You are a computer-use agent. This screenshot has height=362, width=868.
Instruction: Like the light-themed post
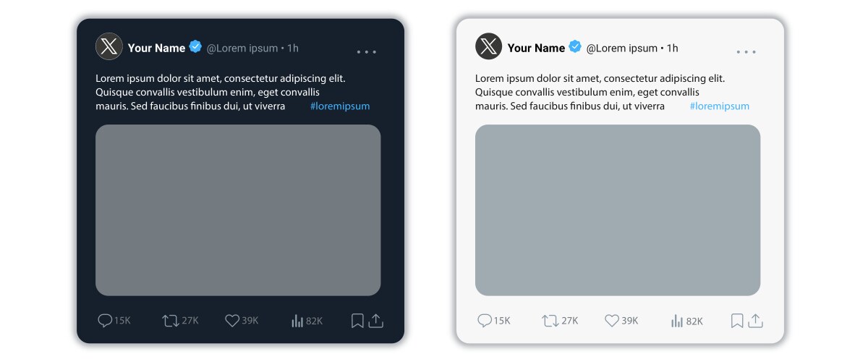611,320
